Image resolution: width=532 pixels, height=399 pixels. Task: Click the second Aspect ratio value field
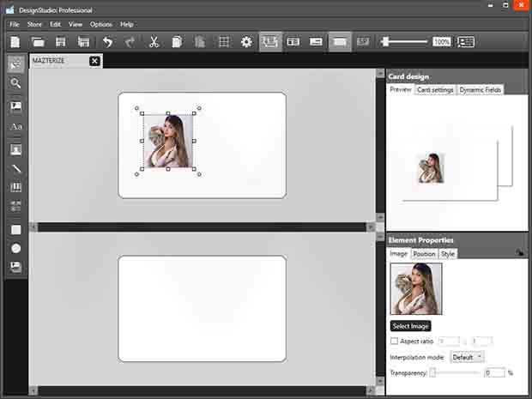click(x=481, y=341)
